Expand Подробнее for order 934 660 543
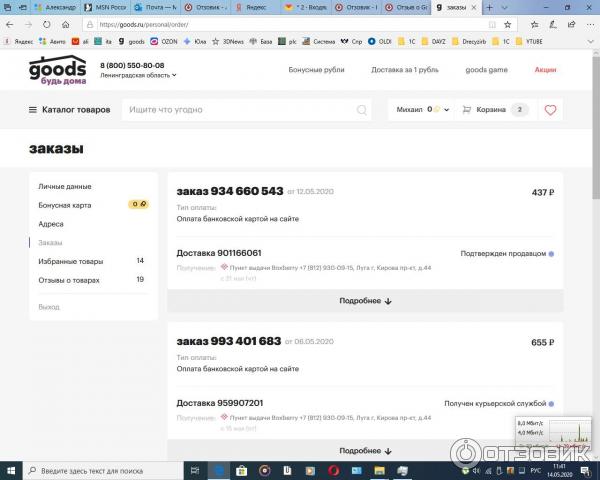 point(365,301)
